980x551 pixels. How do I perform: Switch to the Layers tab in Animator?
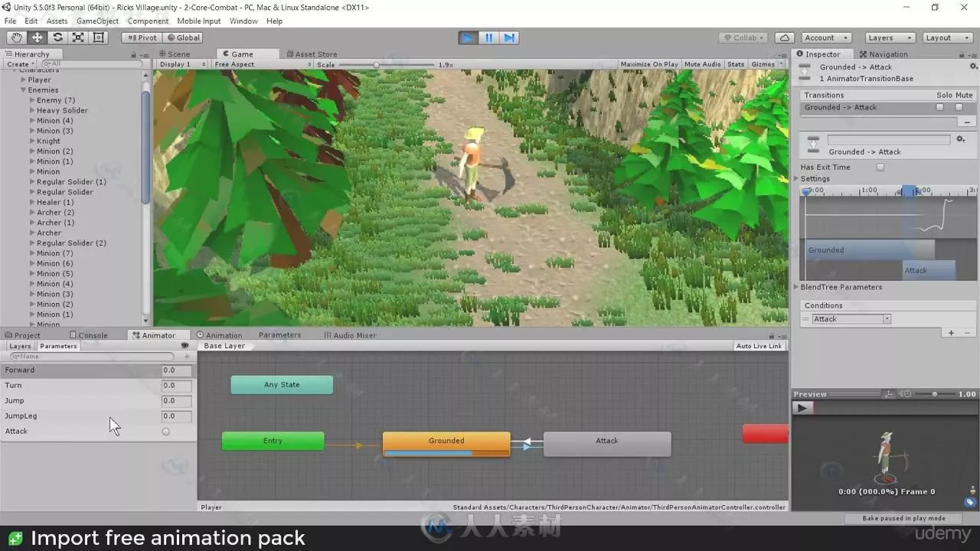click(20, 346)
